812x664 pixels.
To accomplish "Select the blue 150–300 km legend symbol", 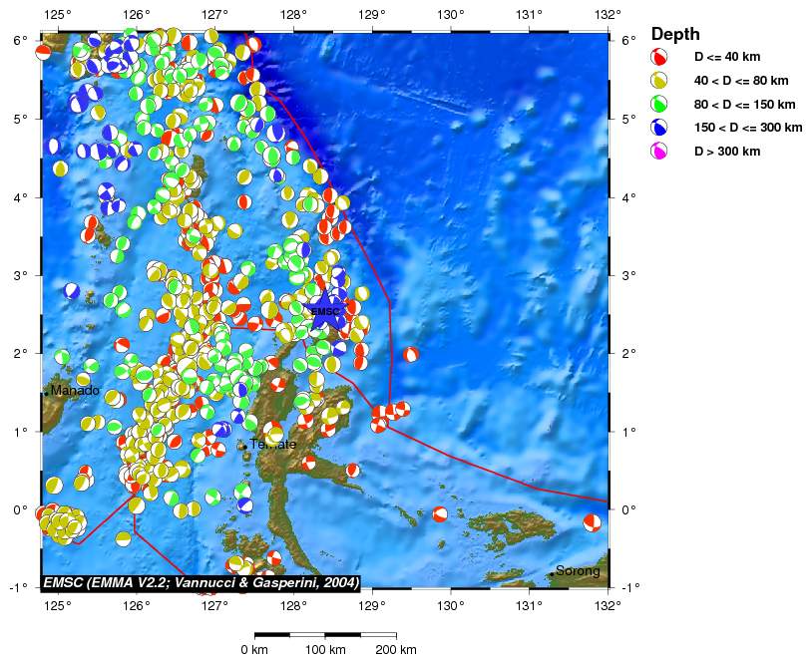I will (658, 128).
